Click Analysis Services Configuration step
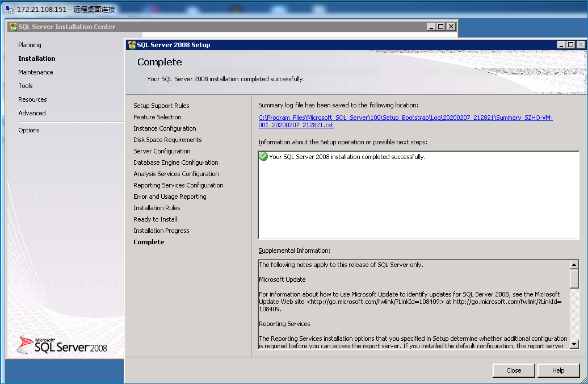The height and width of the screenshot is (384, 588). (177, 174)
